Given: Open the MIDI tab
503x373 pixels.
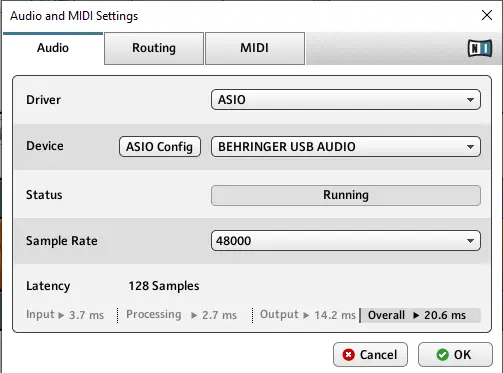Looking at the screenshot, I should [x=255, y=48].
